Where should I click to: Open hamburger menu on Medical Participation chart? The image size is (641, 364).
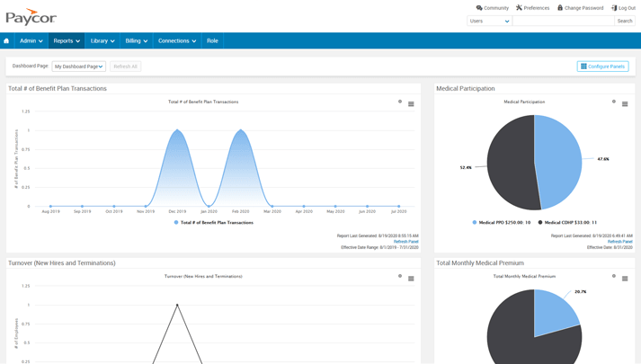(625, 104)
